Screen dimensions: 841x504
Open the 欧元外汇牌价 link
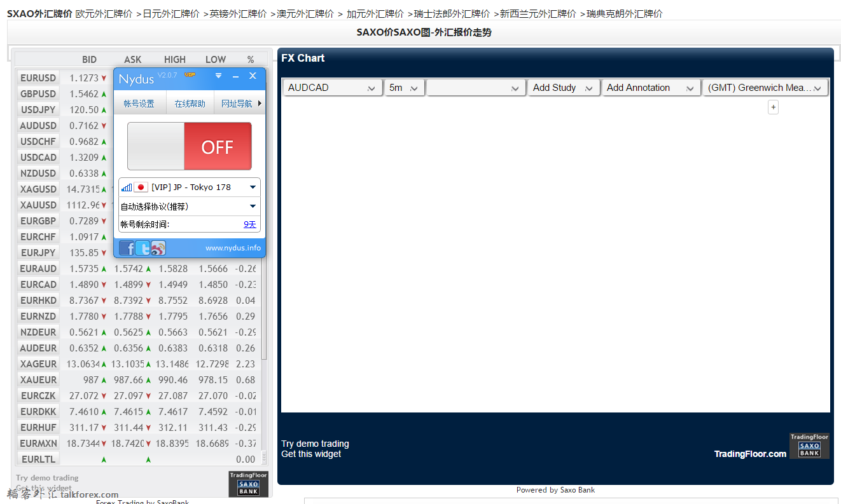tap(104, 13)
